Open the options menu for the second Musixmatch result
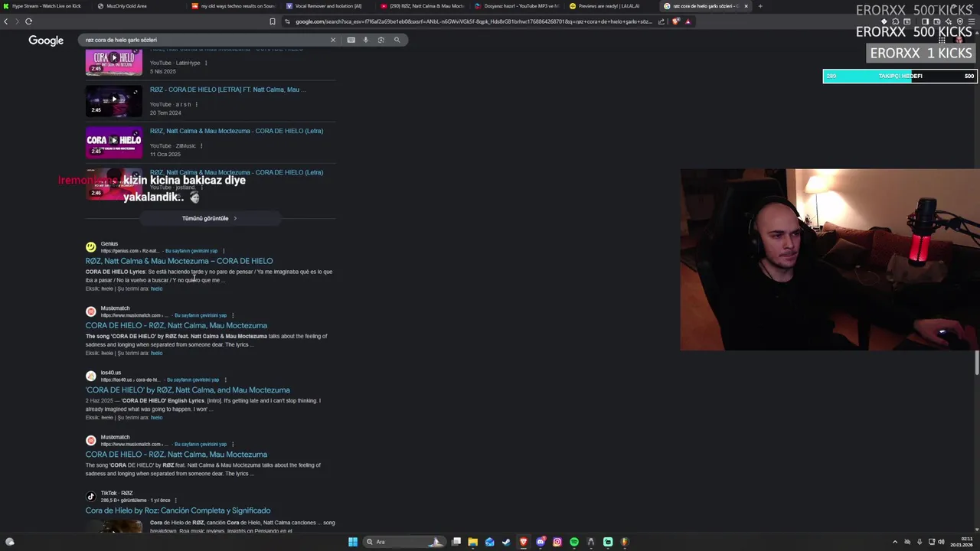 point(233,444)
